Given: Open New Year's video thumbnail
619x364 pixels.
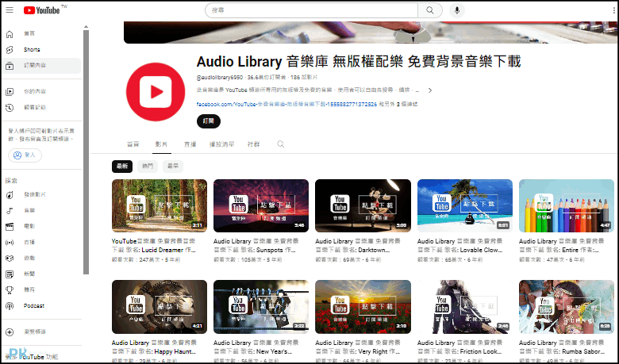Looking at the screenshot, I should coord(261,307).
